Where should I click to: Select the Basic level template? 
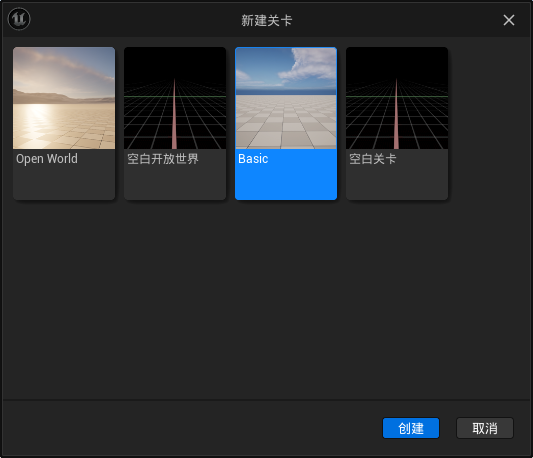(286, 123)
